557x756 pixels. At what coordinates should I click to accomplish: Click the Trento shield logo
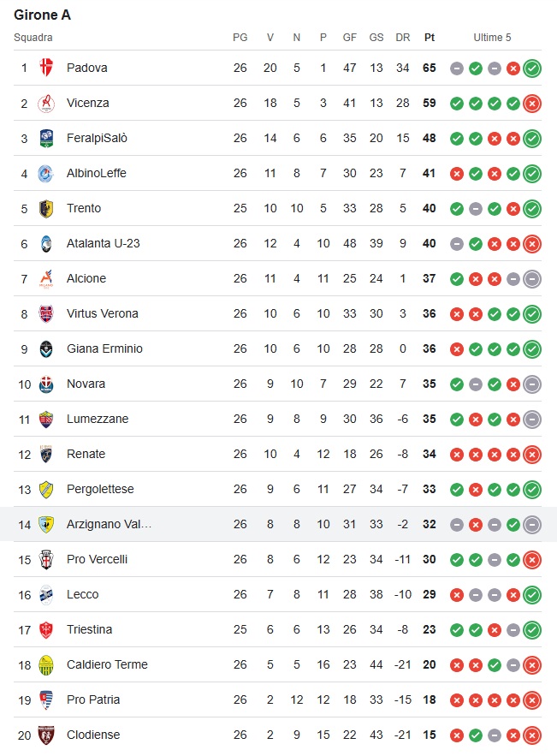coord(46,208)
